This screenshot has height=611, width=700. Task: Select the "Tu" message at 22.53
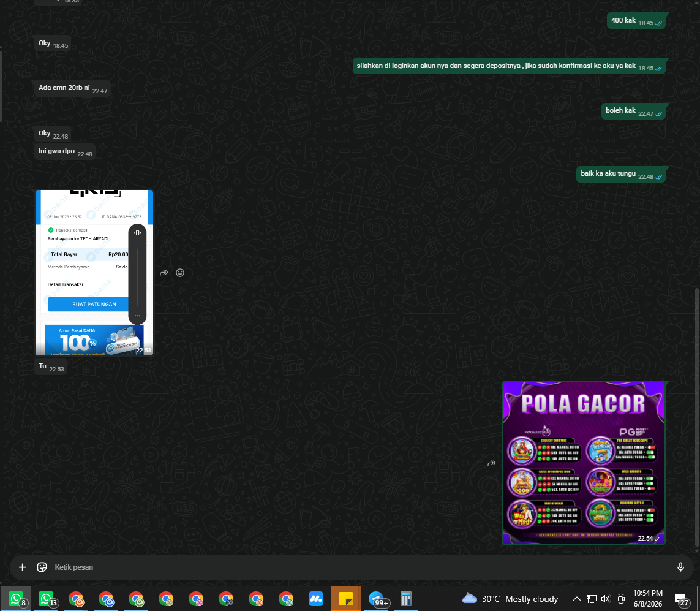click(x=51, y=366)
